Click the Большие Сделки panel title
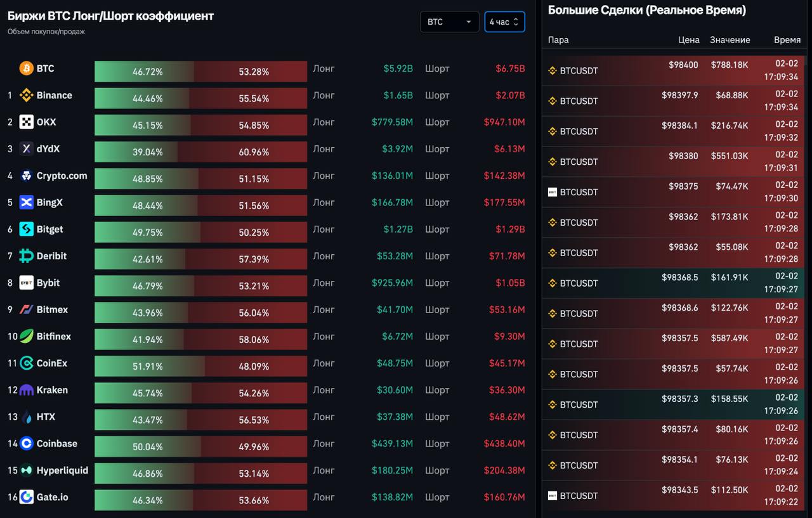This screenshot has width=812, height=518. pyautogui.click(x=647, y=10)
